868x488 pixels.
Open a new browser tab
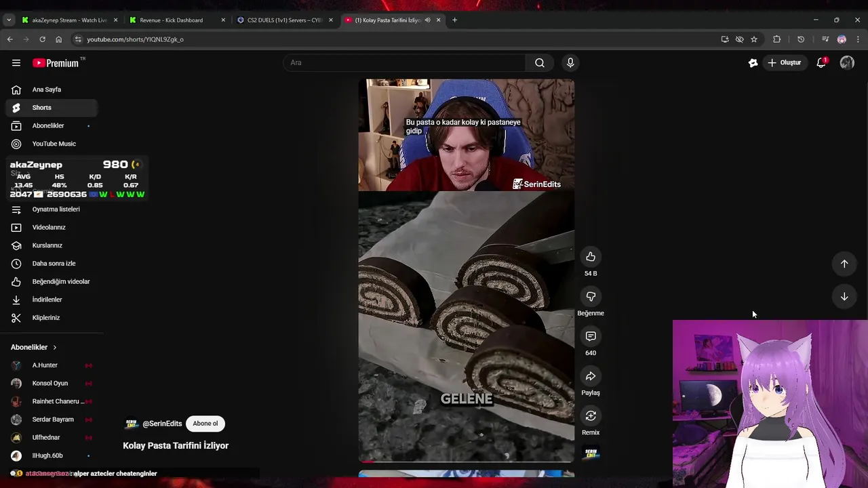click(454, 20)
